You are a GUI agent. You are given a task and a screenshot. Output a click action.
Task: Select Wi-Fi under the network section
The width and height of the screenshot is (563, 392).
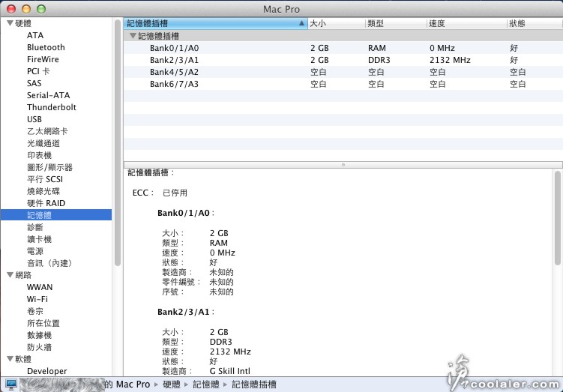point(37,299)
